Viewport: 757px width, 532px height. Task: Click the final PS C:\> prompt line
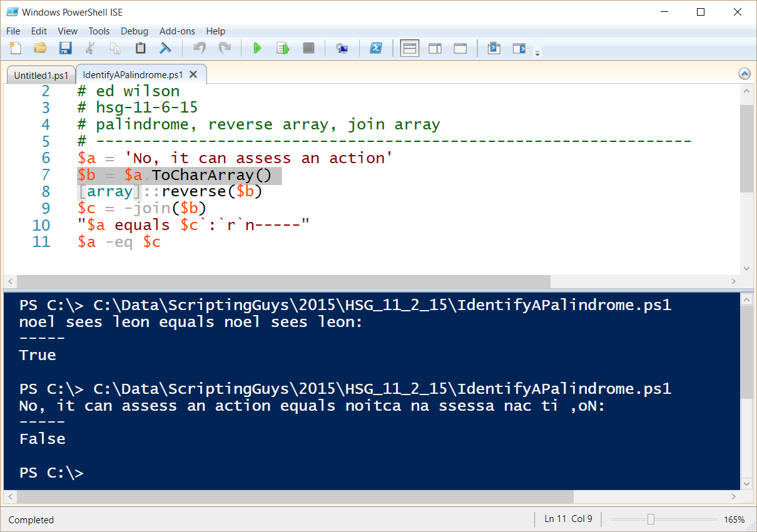[x=51, y=473]
